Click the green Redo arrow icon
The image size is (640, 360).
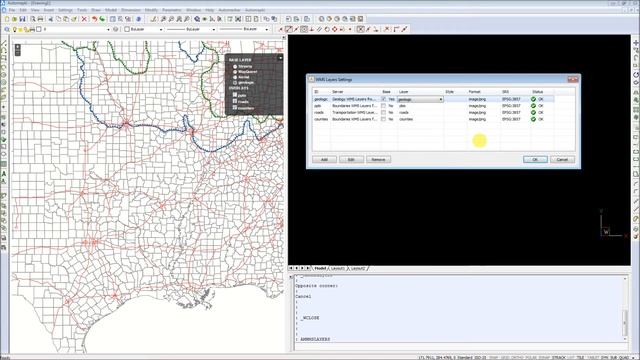click(102, 19)
